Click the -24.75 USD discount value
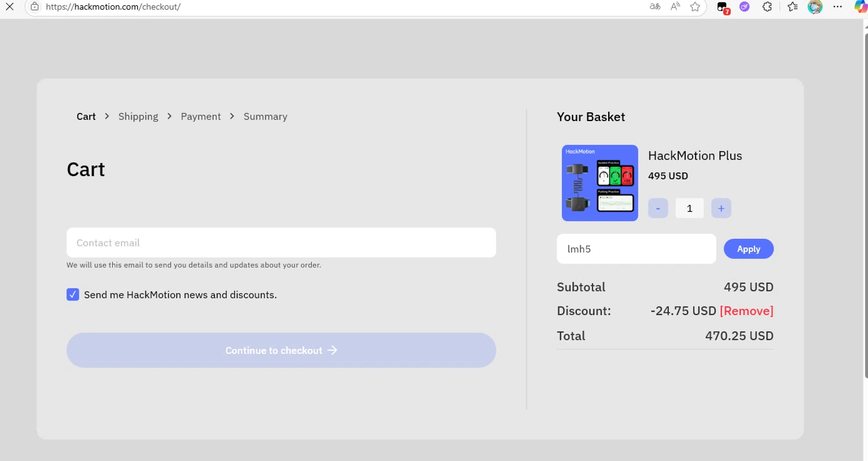 coord(683,311)
